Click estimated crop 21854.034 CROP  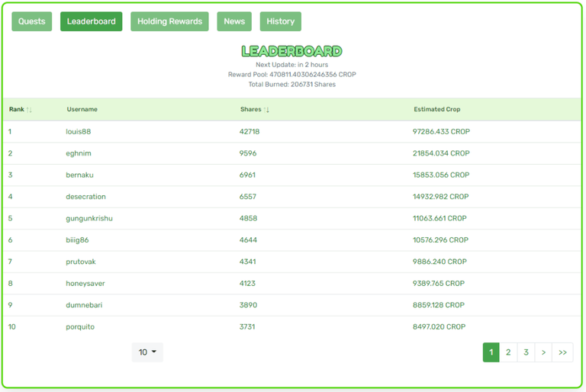click(441, 153)
